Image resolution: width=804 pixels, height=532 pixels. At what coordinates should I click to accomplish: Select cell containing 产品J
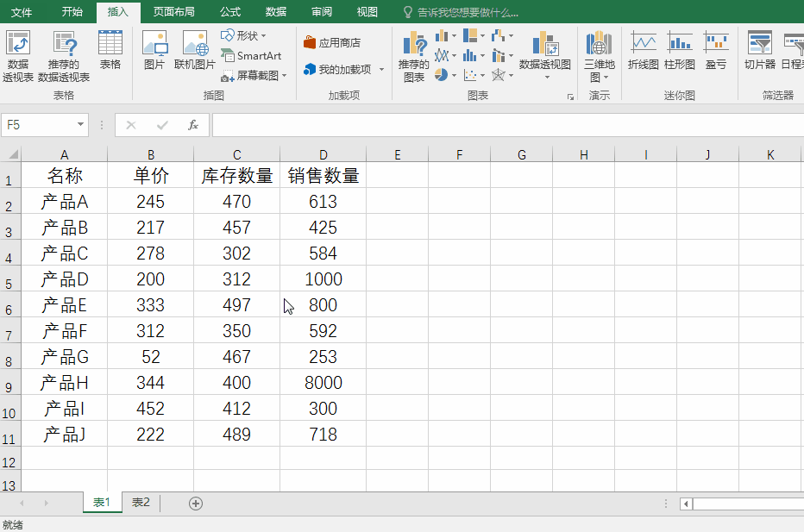click(64, 434)
